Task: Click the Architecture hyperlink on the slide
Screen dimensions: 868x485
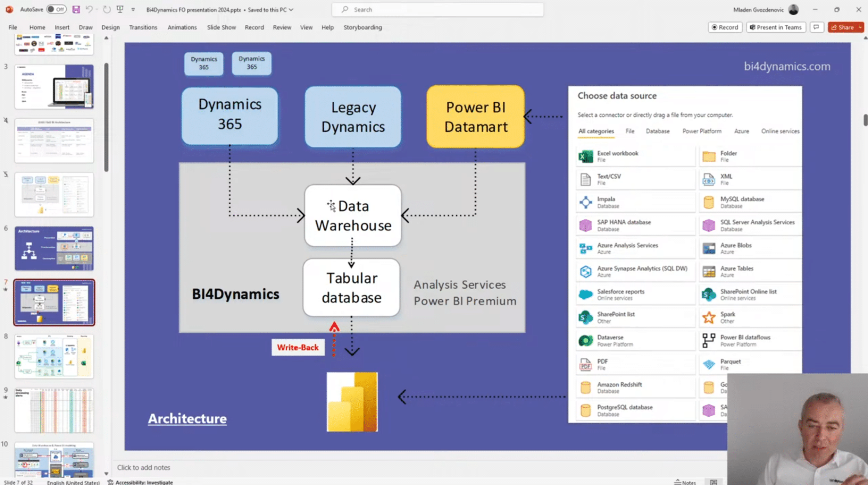Action: 187,418
